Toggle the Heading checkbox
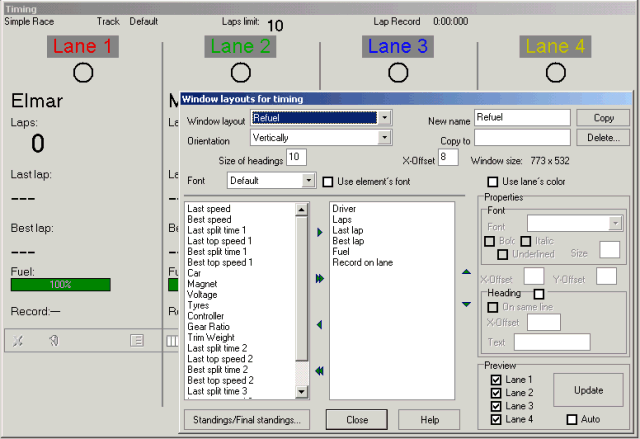Image resolution: width=640 pixels, height=439 pixels. [x=539, y=294]
